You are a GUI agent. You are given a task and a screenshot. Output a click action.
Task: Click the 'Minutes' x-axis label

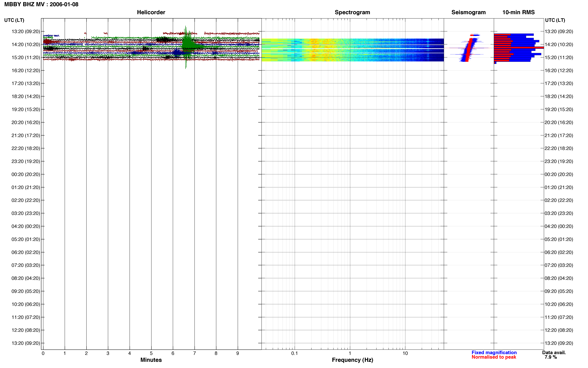151,360
